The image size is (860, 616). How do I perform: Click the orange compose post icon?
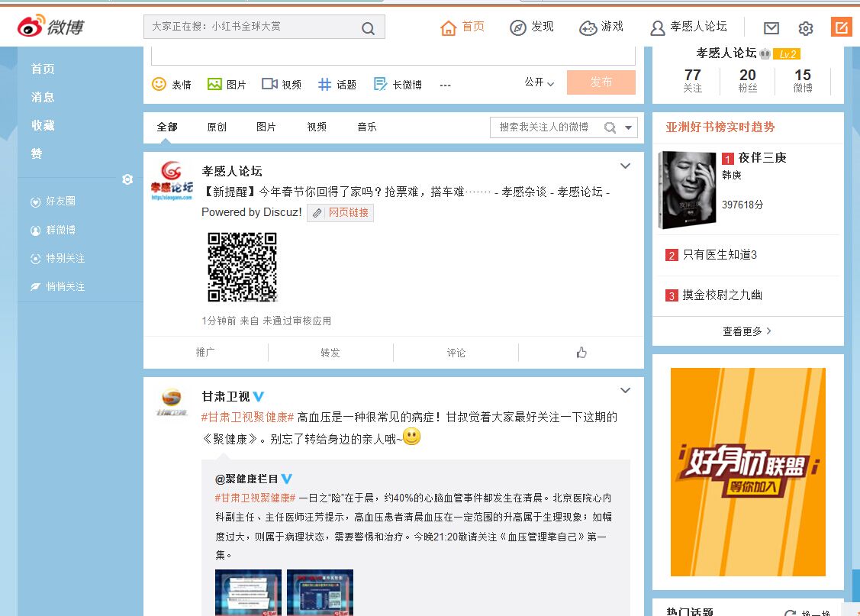pos(841,27)
